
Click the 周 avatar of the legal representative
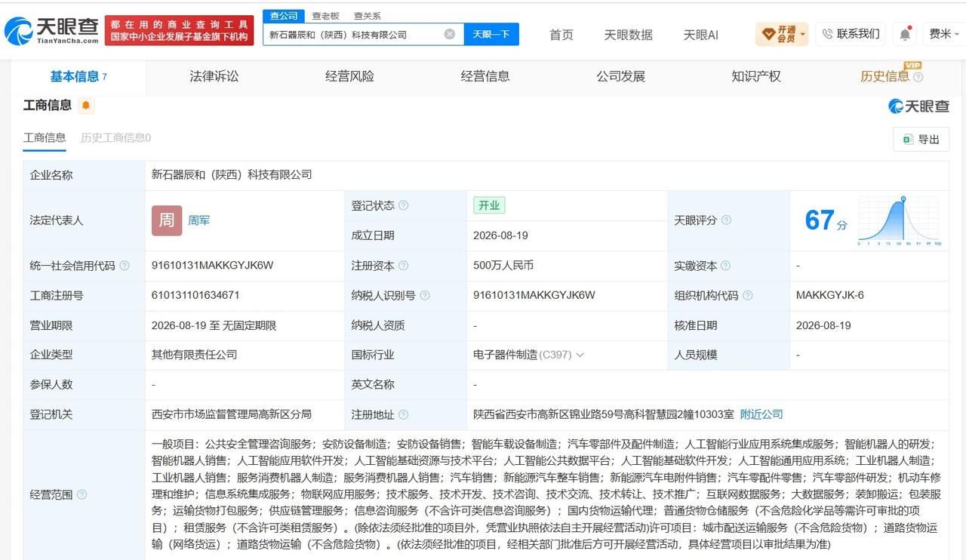167,220
